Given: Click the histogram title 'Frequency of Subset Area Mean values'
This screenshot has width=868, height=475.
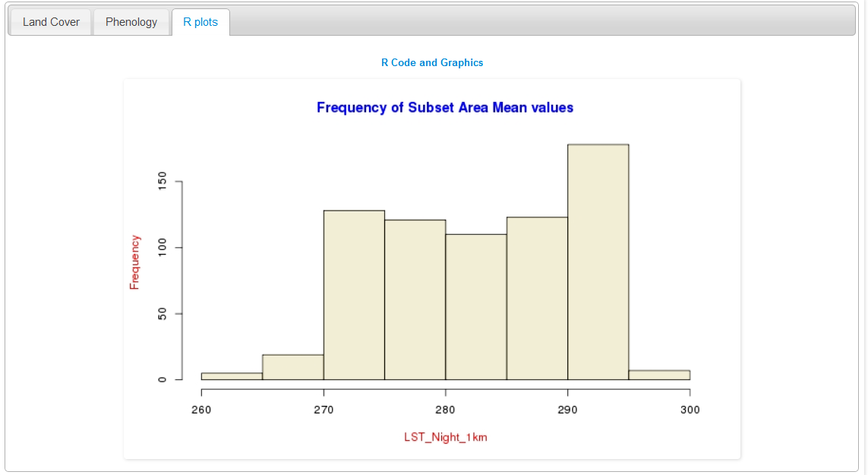Looking at the screenshot, I should 444,108.
